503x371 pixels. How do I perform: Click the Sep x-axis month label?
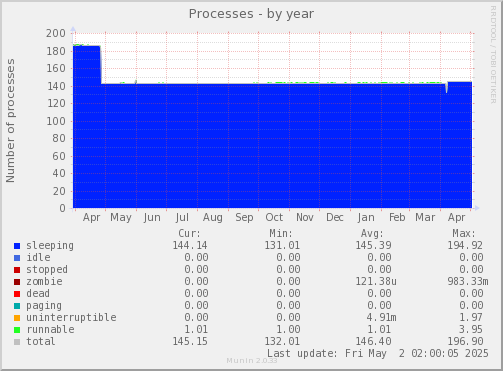click(x=244, y=218)
